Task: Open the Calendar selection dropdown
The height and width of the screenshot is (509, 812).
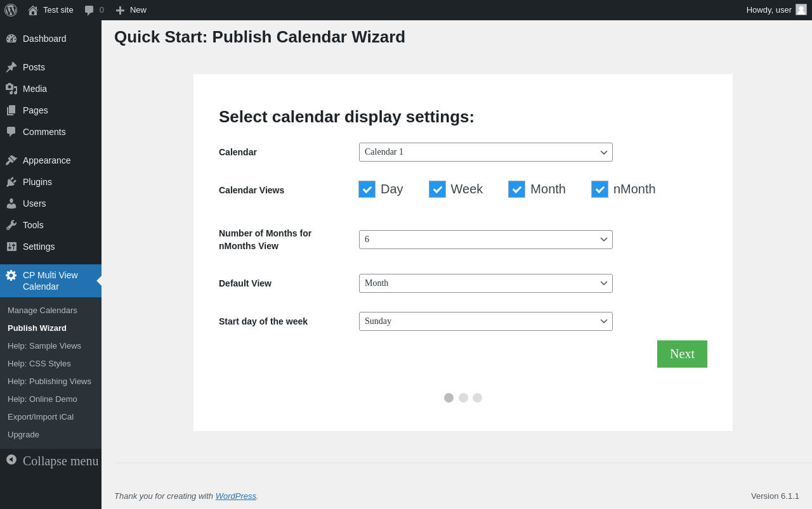Action: click(485, 152)
